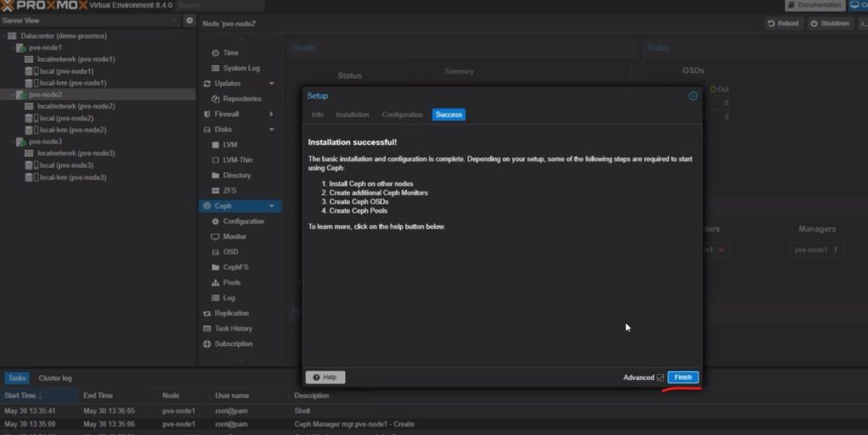Select Datacenter (demo-proxmox) in tree
The height and width of the screenshot is (435, 868).
[64, 36]
